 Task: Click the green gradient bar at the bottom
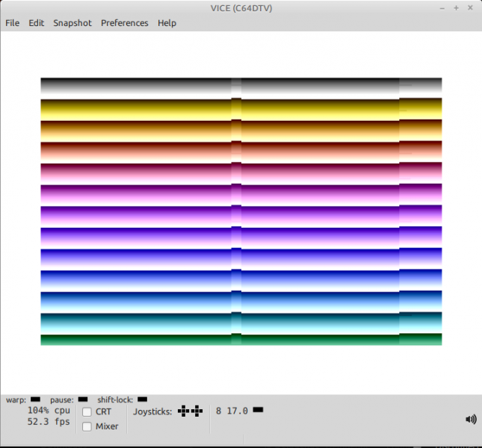(x=135, y=340)
